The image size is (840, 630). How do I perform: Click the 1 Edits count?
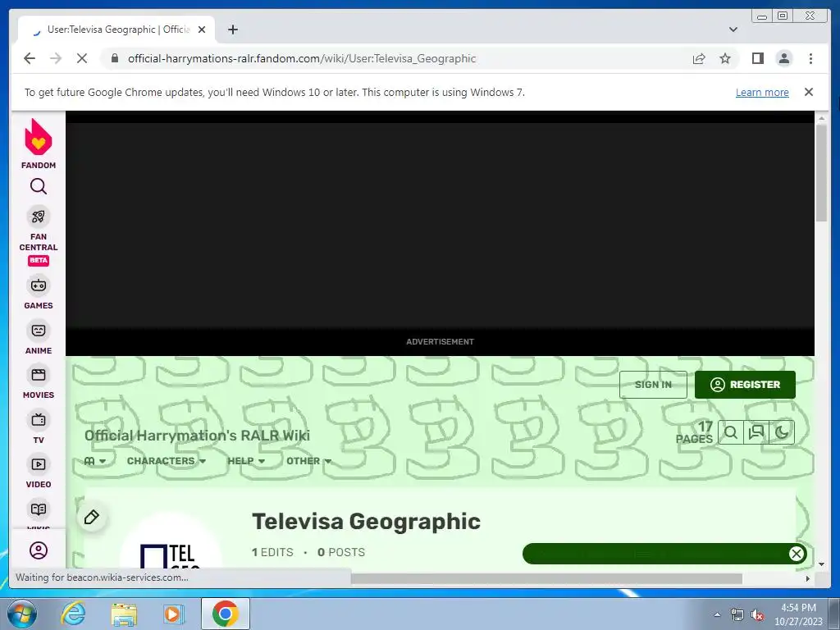pos(272,552)
